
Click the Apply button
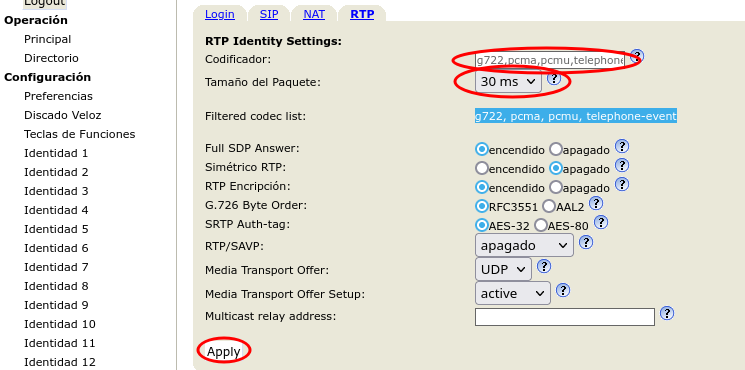tap(224, 352)
